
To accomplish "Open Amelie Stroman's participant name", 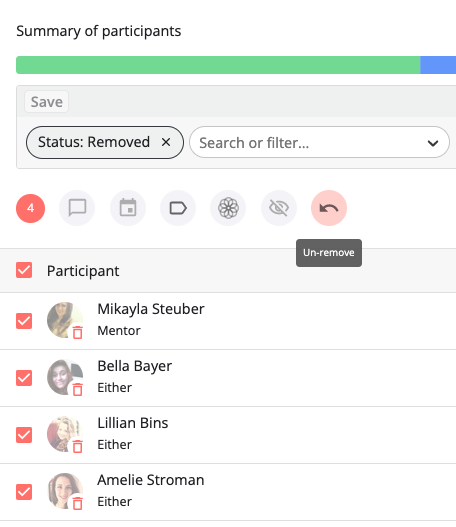I will [x=151, y=480].
